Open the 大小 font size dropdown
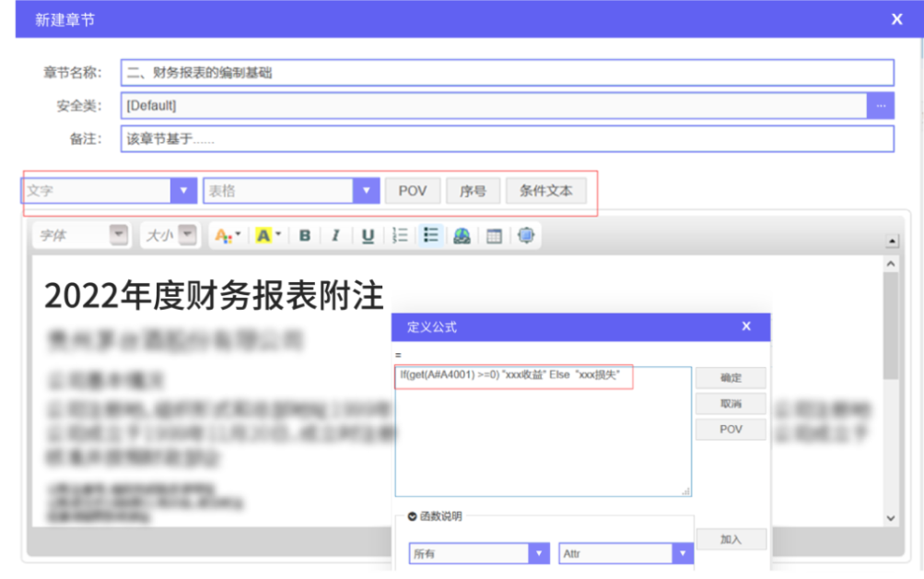This screenshot has height=579, width=924. [x=187, y=236]
